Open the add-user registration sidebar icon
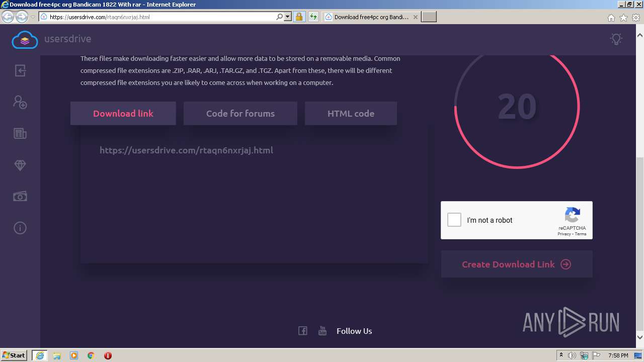 tap(20, 102)
